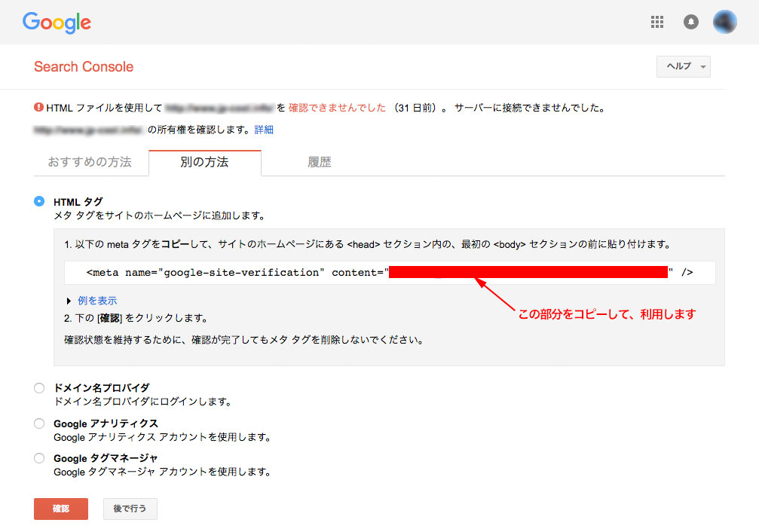Click the red 確認 button
The width and height of the screenshot is (759, 532).
pyautogui.click(x=61, y=509)
